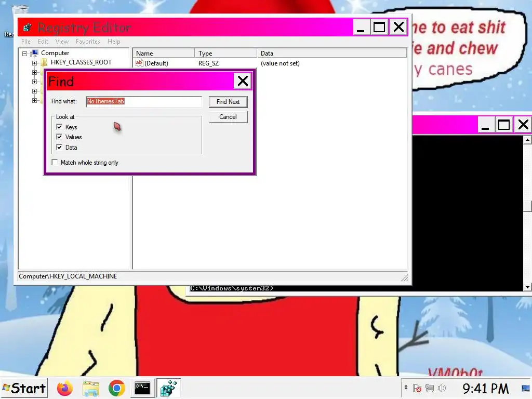This screenshot has width=532, height=399.
Task: Sort by the Type column header
Action: point(225,54)
